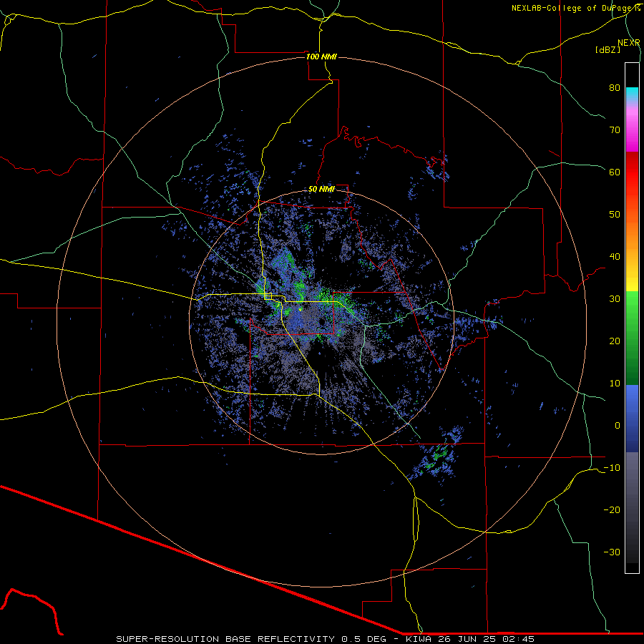Click the gray segment of the color bar
The width and height of the screenshot is (644, 644).
[x=632, y=507]
